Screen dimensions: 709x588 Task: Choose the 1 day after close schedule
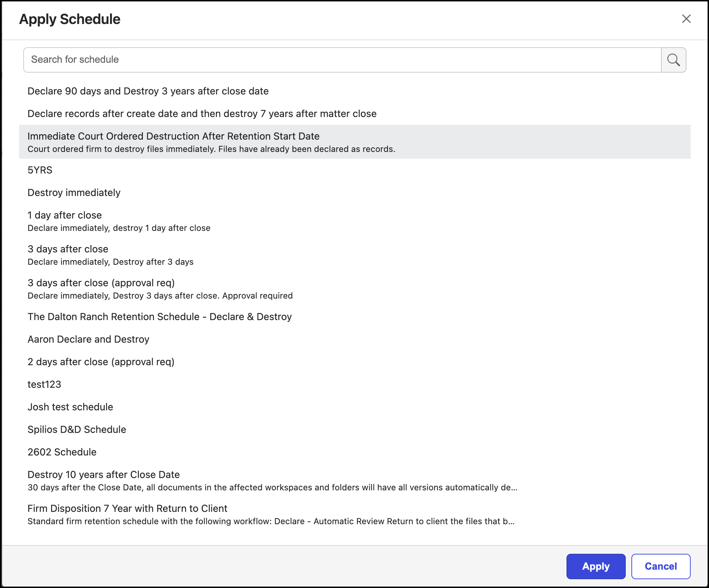(65, 215)
